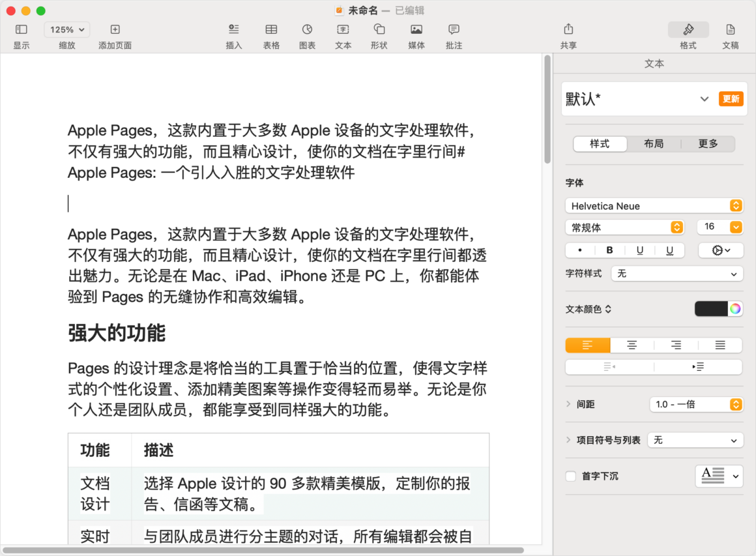756x556 pixels.
Task: Switch to the 布局 layout tab
Action: (x=654, y=143)
